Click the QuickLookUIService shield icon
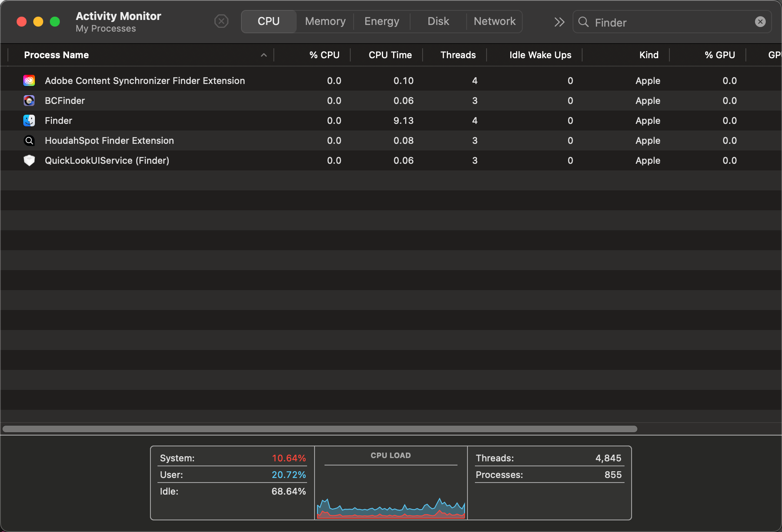Screen dimensions: 782x532 (29, 160)
